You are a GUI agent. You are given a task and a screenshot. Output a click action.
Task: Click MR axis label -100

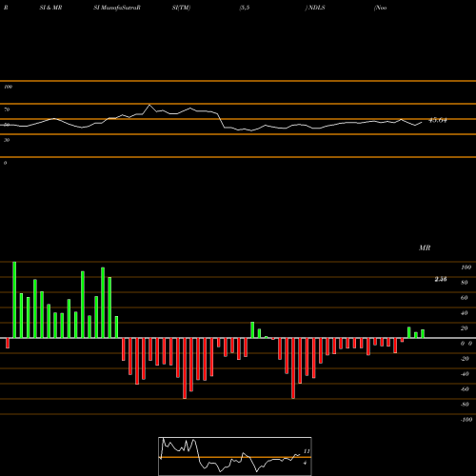[x=466, y=420]
